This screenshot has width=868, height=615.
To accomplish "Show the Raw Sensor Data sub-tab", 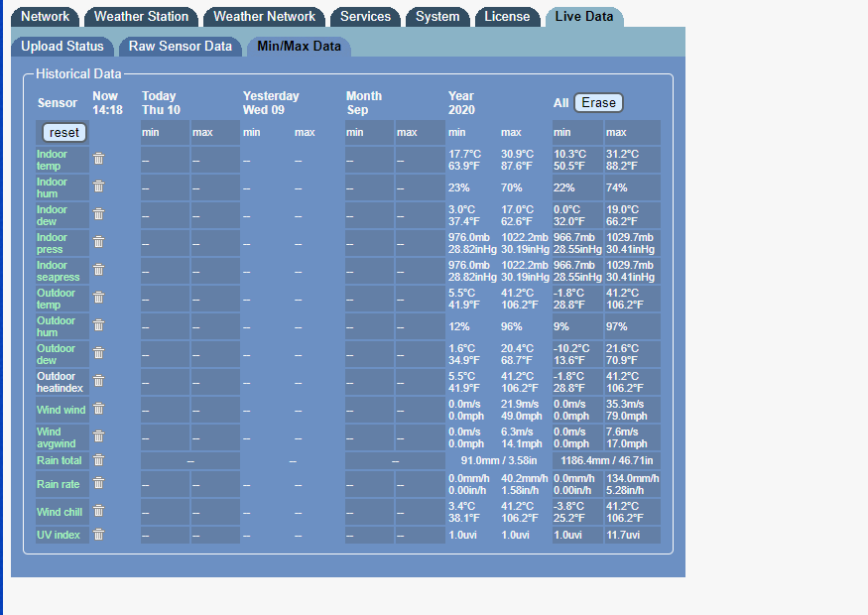I will coord(180,47).
